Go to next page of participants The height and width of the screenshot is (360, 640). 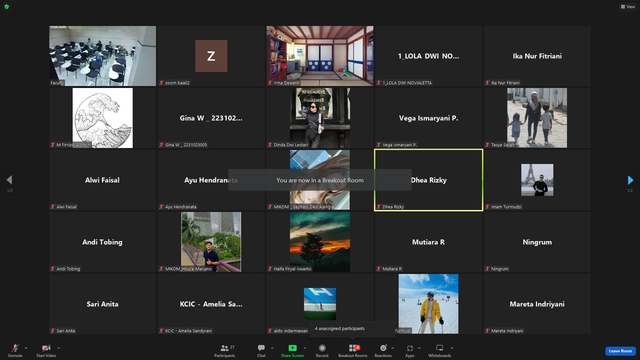[x=630, y=180]
